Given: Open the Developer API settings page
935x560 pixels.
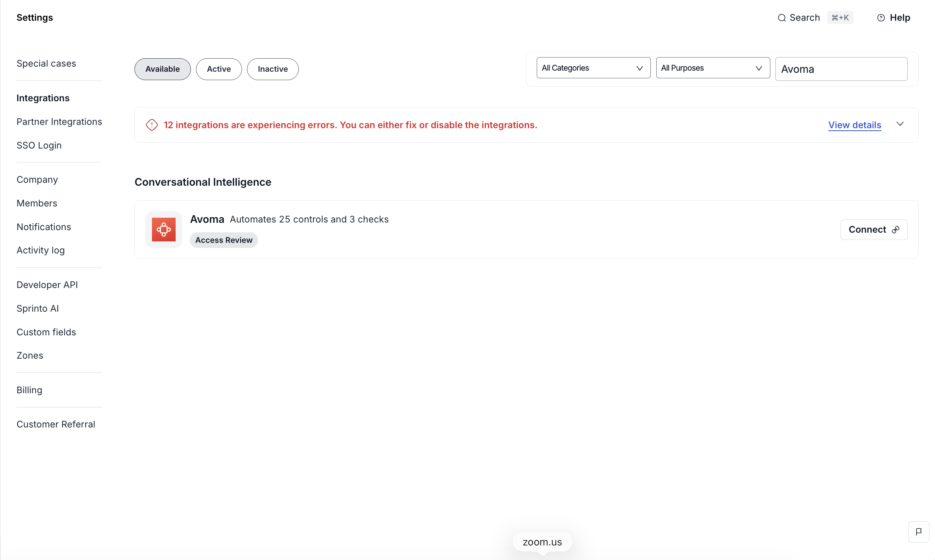Looking at the screenshot, I should click(47, 284).
